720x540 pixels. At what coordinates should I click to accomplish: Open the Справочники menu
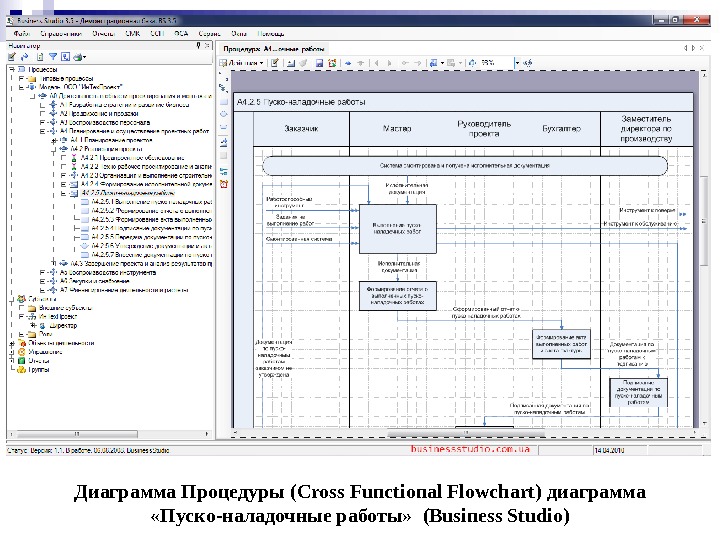61,34
